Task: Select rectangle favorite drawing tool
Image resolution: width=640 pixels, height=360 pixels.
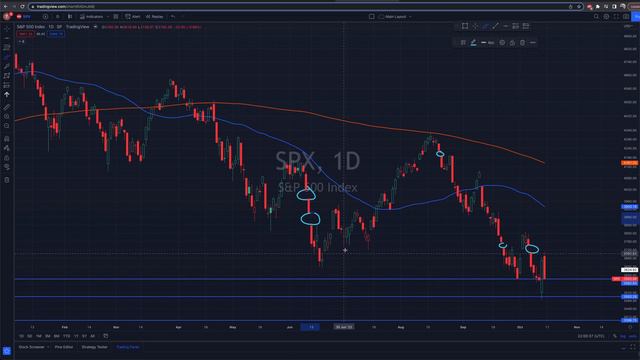Action: (x=465, y=26)
